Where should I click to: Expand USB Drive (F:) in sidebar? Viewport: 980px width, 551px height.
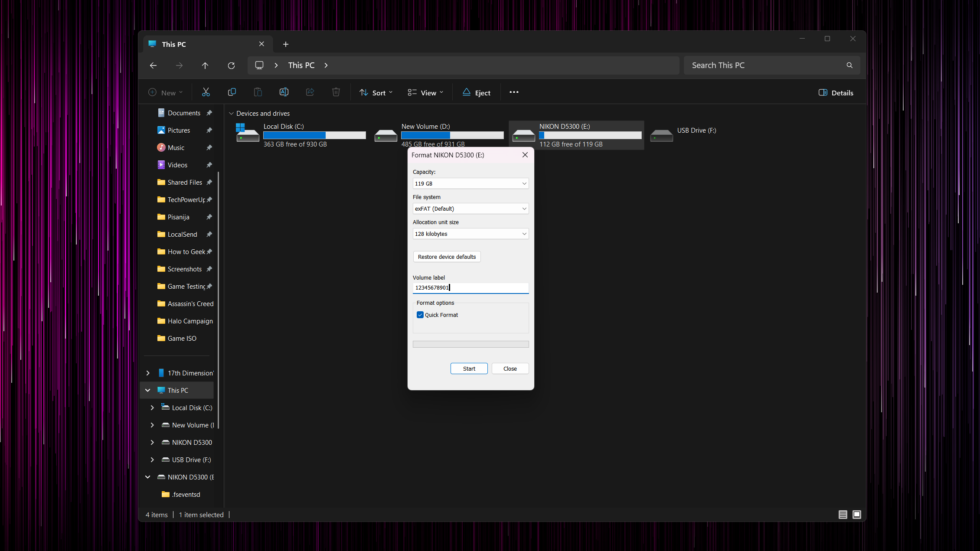pyautogui.click(x=152, y=460)
